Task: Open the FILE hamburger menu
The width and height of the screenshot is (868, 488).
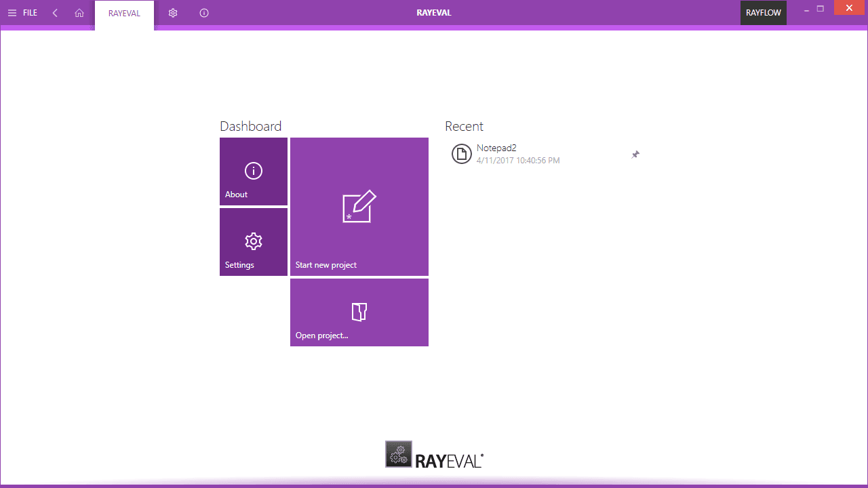Action: pos(22,13)
